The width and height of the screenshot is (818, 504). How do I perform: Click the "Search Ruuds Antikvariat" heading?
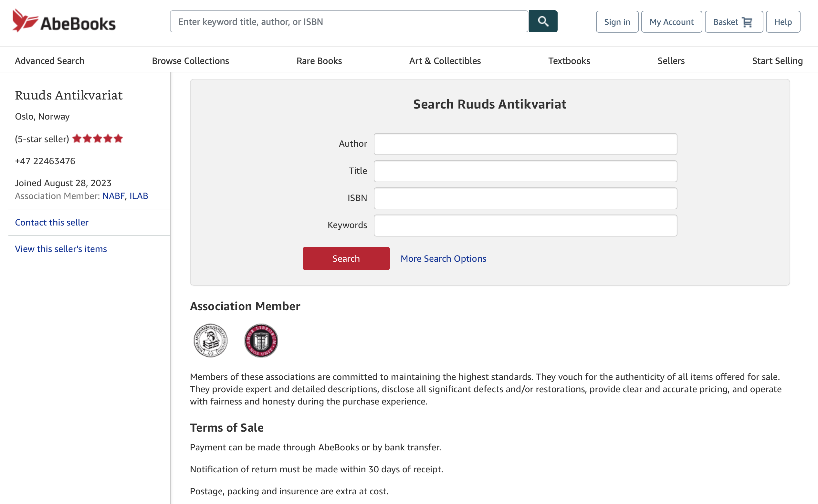click(490, 104)
